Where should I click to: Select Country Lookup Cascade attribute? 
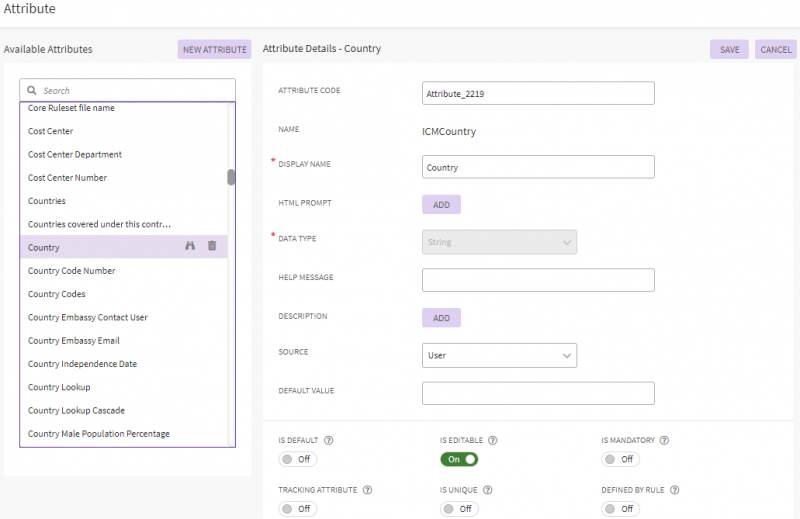point(123,410)
